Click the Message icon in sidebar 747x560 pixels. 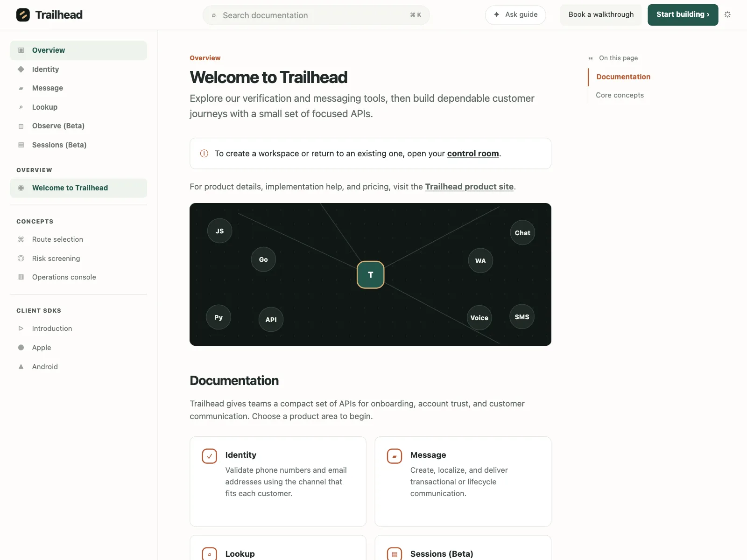point(21,88)
